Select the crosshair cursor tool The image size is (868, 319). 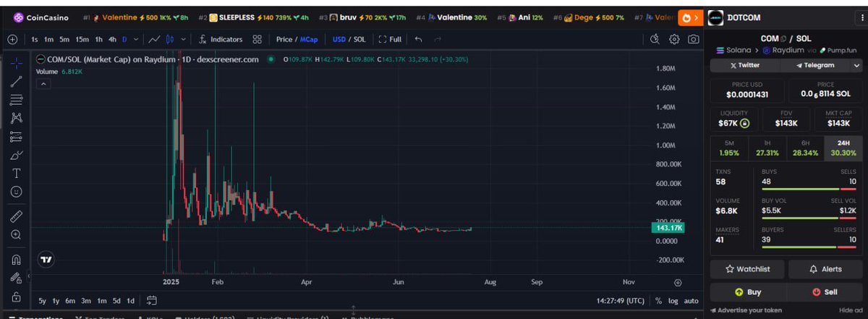pyautogui.click(x=16, y=63)
